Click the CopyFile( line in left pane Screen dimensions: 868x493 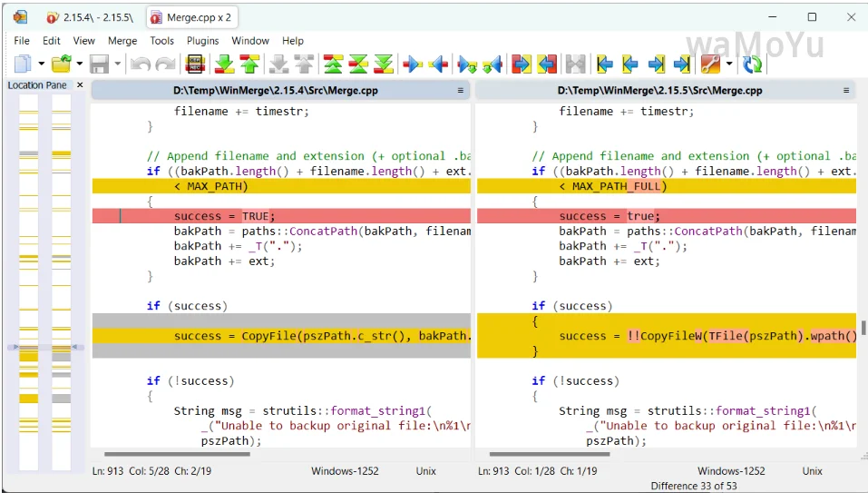point(281,336)
